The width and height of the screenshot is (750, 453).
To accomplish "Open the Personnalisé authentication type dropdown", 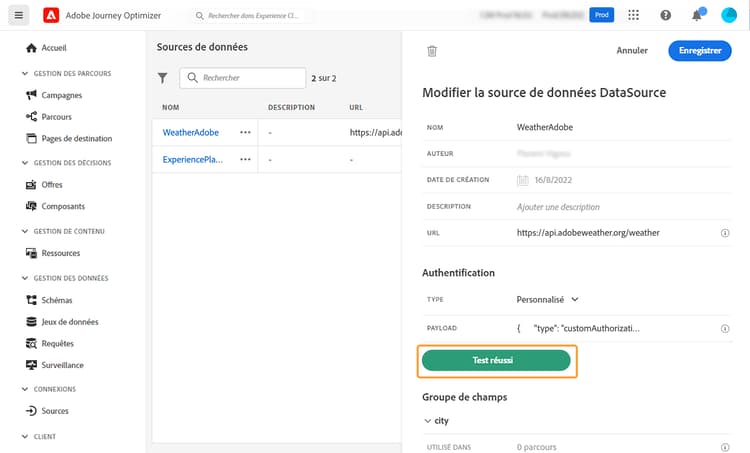I will [x=548, y=299].
